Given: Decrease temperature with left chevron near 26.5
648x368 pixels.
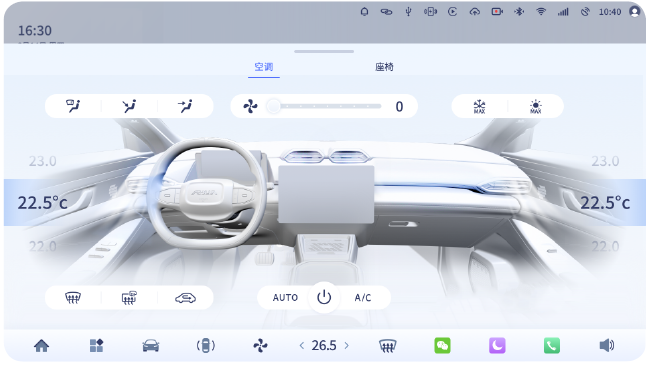Looking at the screenshot, I should [302, 345].
